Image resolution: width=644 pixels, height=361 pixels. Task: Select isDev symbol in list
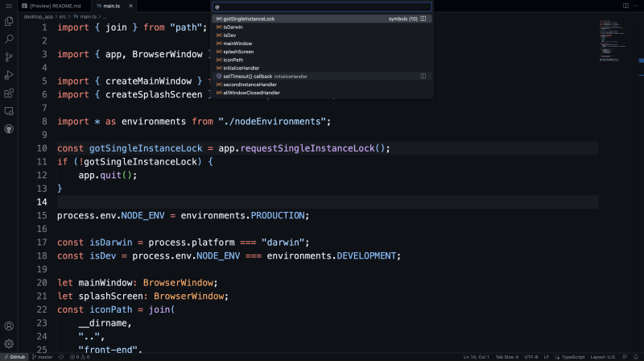tap(321, 35)
